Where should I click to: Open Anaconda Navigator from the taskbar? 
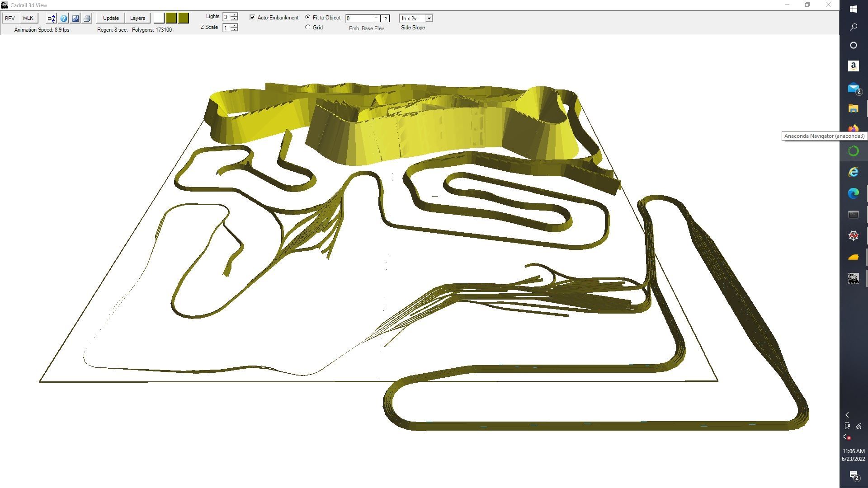[853, 151]
